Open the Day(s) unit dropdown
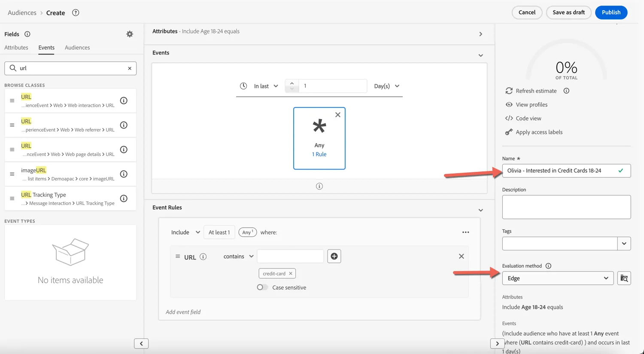Viewport: 644px width, 354px height. pos(387,86)
